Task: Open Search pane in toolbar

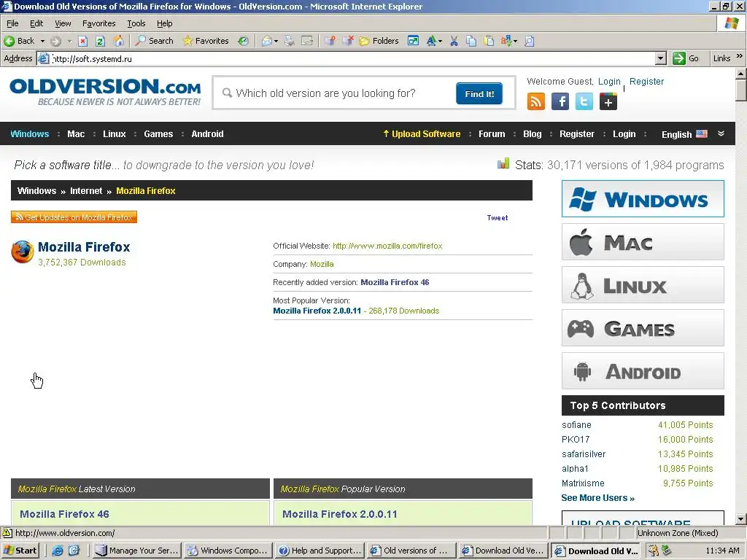Action: [154, 41]
